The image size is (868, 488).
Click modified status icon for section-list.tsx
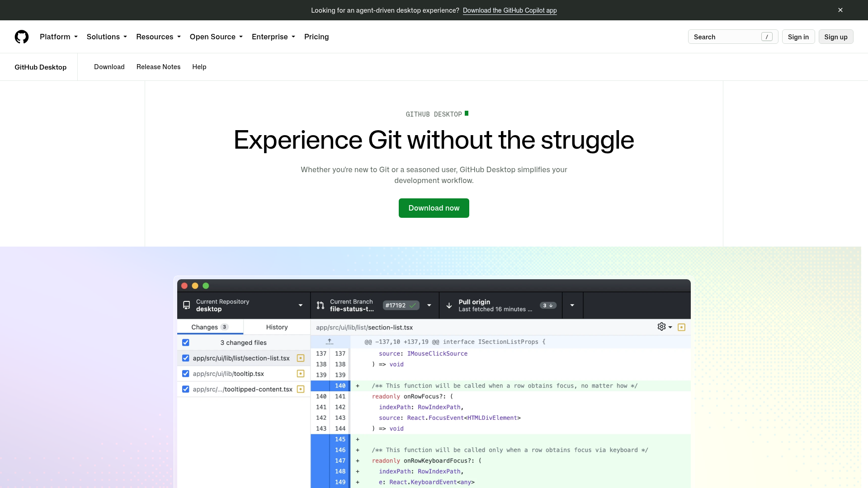point(301,358)
